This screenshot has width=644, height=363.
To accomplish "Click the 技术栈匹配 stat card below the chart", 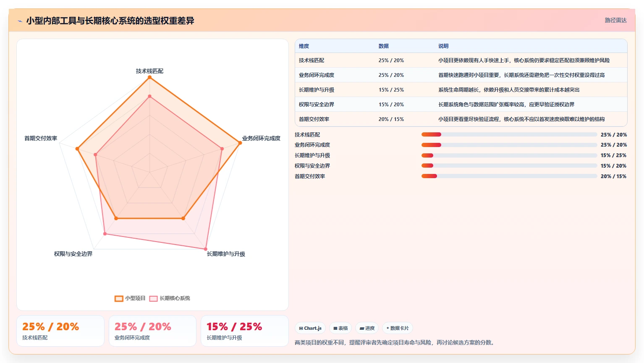I will (x=60, y=331).
